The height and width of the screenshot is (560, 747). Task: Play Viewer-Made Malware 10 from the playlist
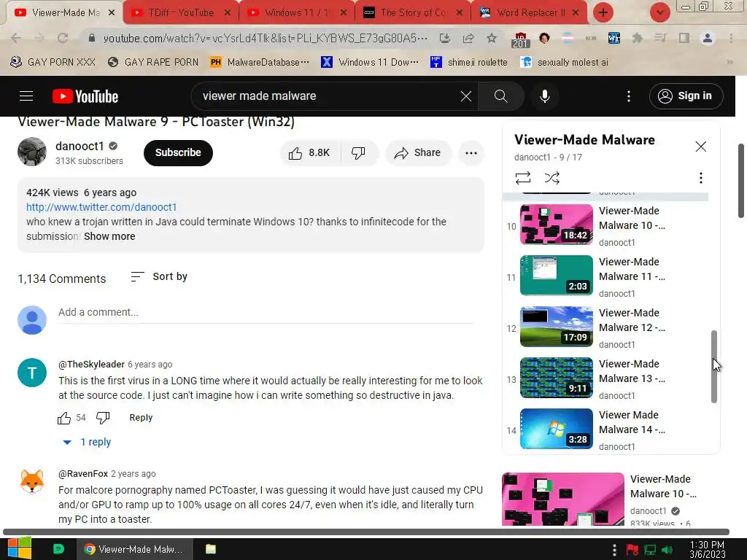point(606,225)
